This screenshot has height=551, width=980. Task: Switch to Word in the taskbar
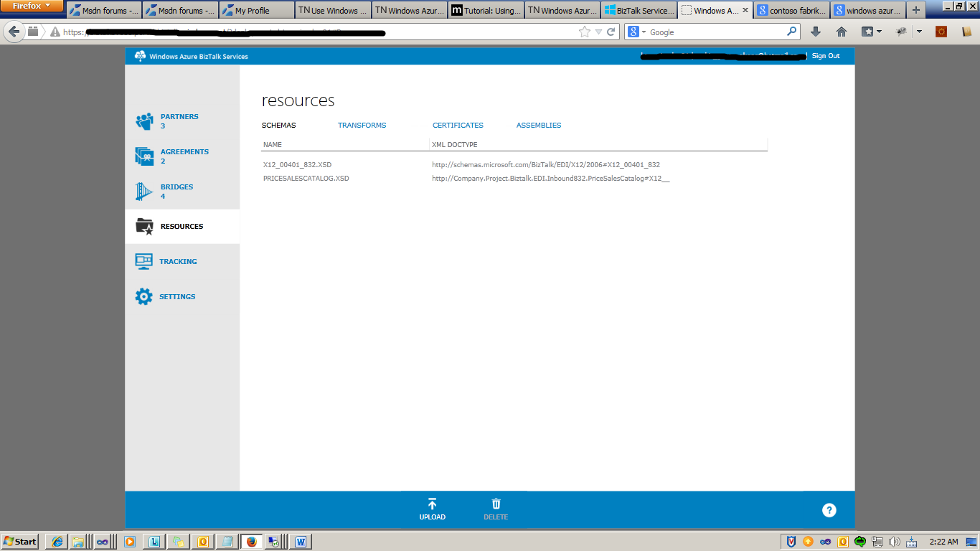301,542
